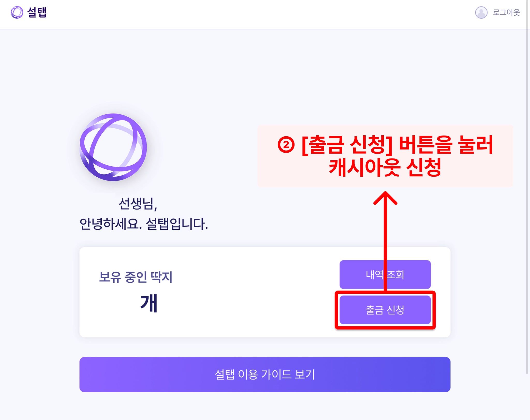Click the 선생님, greeting text
This screenshot has width=530, height=420.
coord(138,204)
